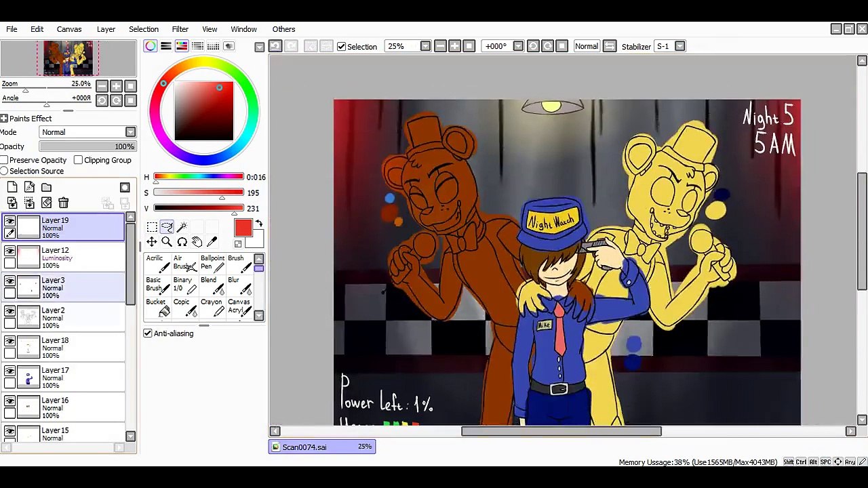868x488 pixels.
Task: Choose the Ballpoint Pen tool
Action: tap(212, 264)
